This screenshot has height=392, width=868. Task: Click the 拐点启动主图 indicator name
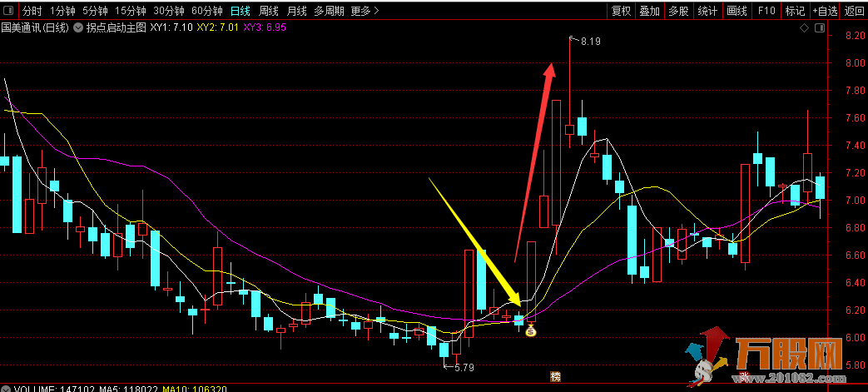[116, 27]
